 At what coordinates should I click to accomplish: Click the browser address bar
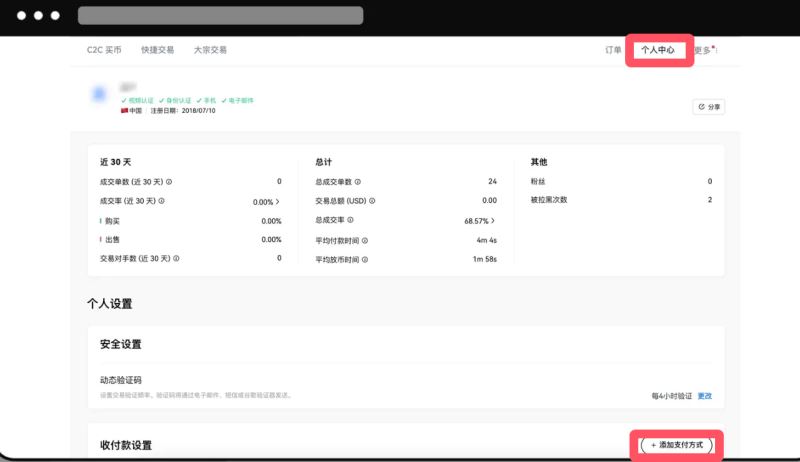(x=220, y=17)
